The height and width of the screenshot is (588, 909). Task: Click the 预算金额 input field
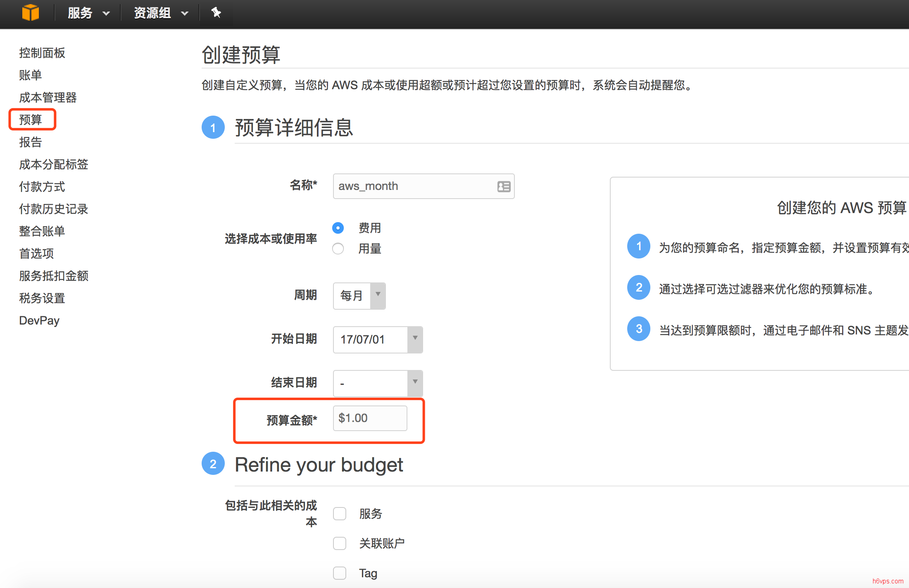click(x=370, y=418)
